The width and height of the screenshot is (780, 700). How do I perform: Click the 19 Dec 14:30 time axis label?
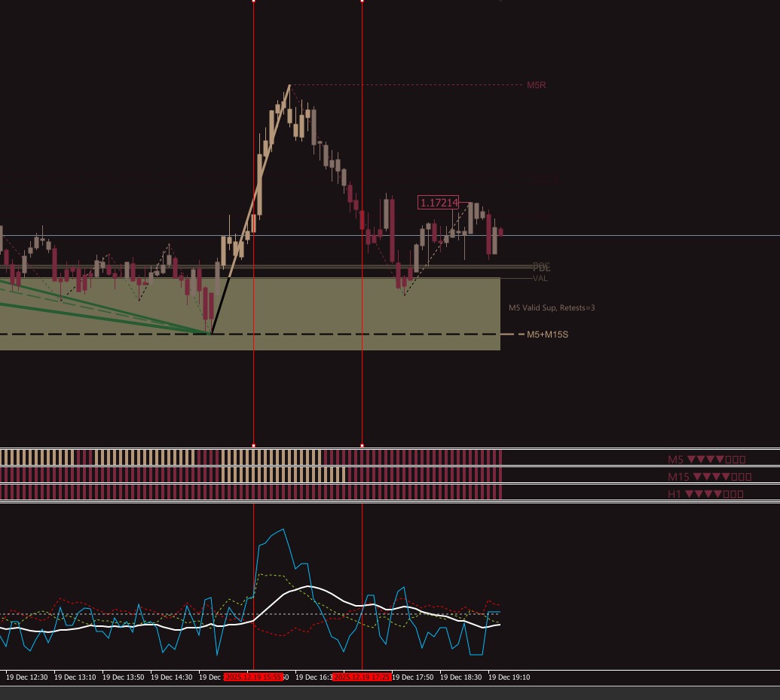pyautogui.click(x=172, y=677)
